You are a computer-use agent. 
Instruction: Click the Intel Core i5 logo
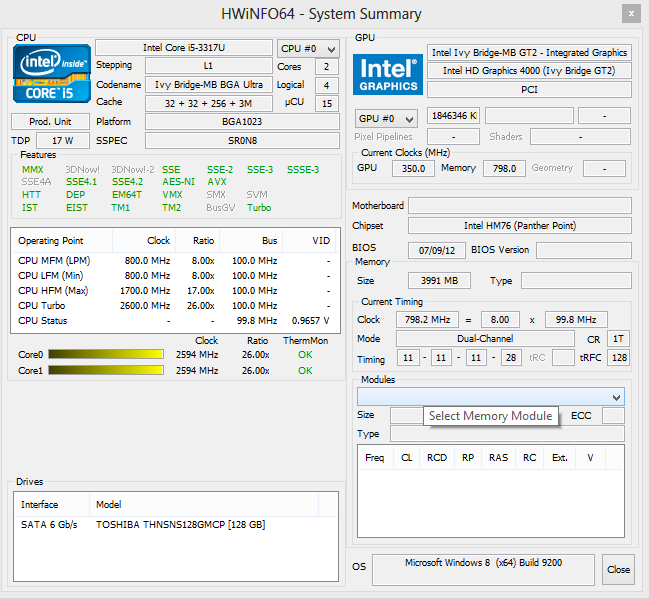tap(52, 74)
